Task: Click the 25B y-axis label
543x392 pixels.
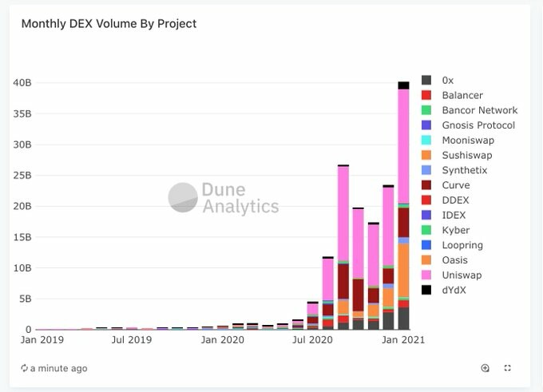Action: pos(22,175)
